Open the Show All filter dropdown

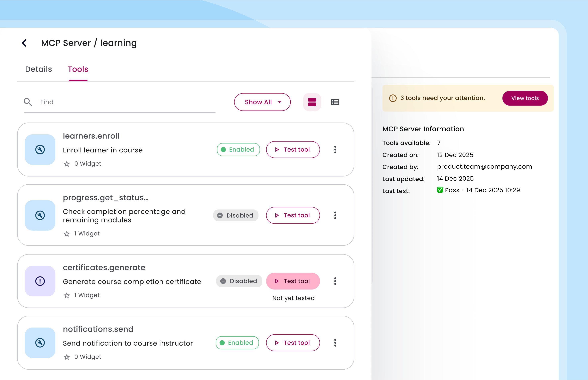tap(262, 102)
